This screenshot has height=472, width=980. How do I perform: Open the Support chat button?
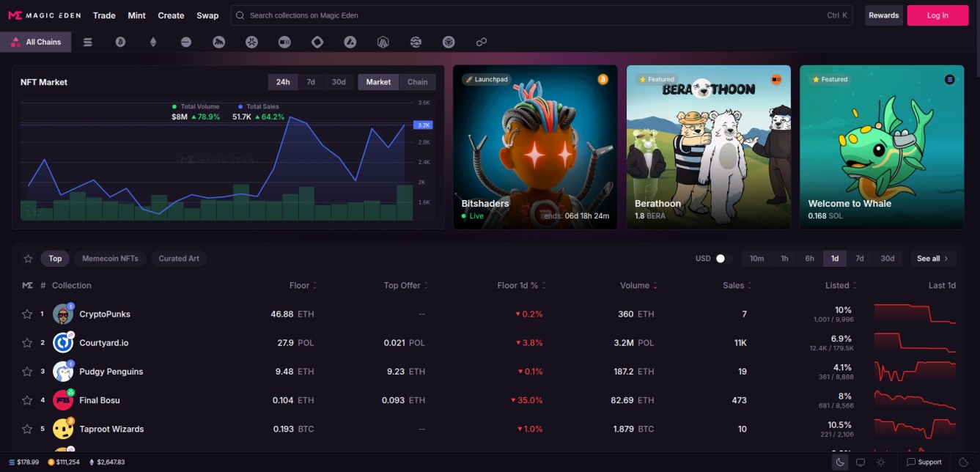tap(924, 462)
